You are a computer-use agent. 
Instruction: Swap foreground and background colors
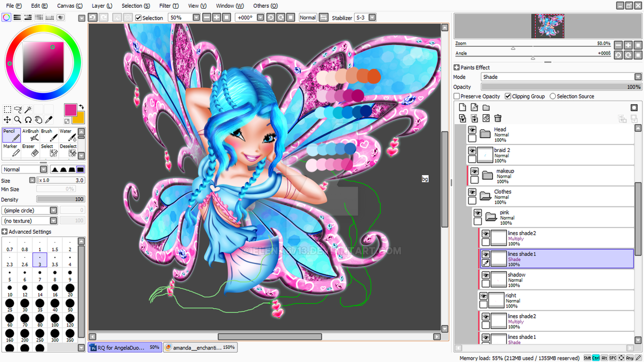[x=81, y=107]
